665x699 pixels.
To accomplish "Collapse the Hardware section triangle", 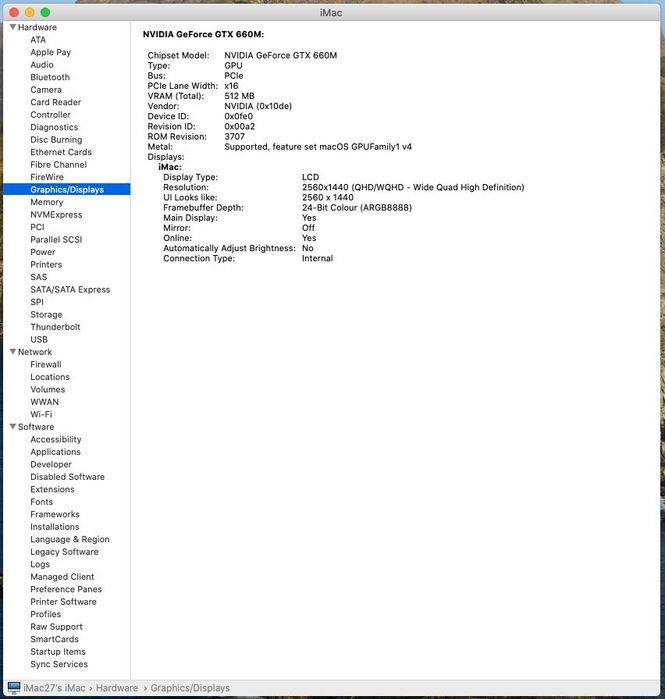I will (x=13, y=27).
